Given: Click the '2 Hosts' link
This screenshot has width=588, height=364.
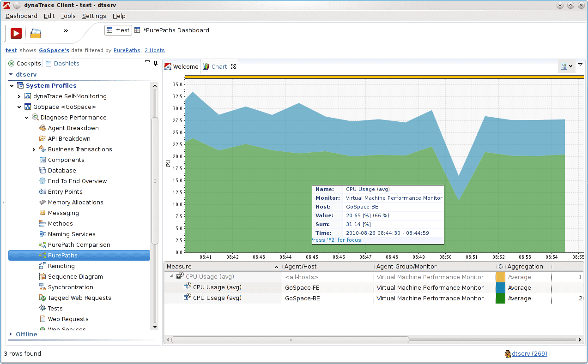Looking at the screenshot, I should (155, 50).
